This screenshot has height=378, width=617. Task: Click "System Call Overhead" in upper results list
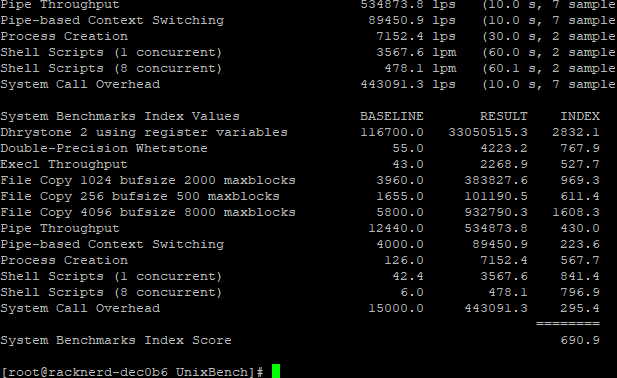(x=80, y=85)
